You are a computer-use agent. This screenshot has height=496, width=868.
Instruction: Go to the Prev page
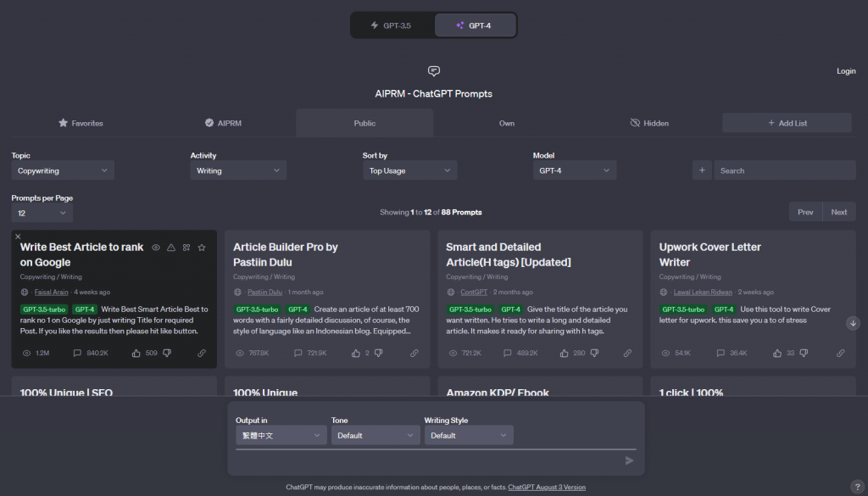tap(805, 212)
